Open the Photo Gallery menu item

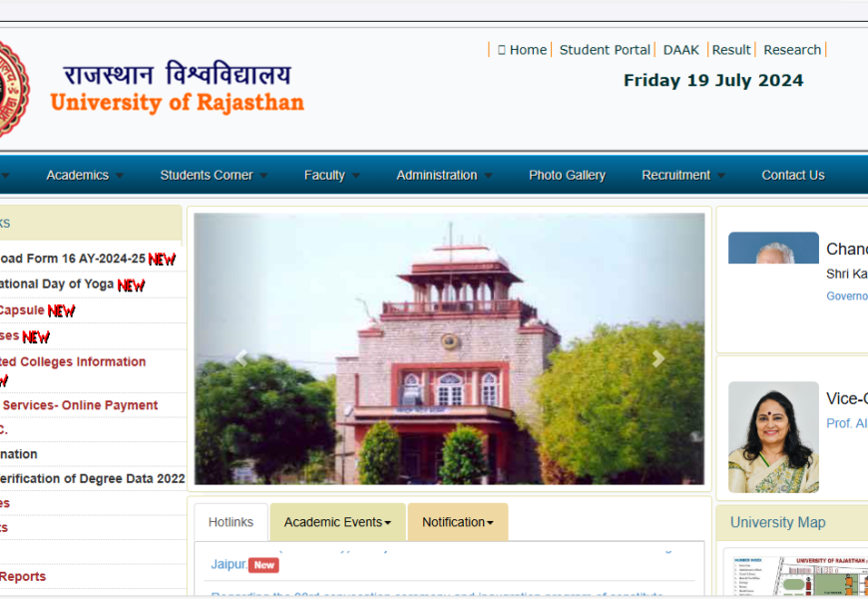(x=567, y=175)
